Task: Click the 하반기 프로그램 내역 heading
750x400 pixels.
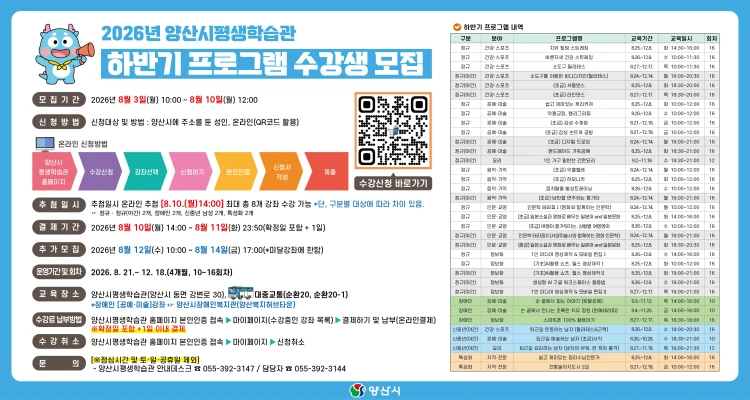Action: pos(493,27)
